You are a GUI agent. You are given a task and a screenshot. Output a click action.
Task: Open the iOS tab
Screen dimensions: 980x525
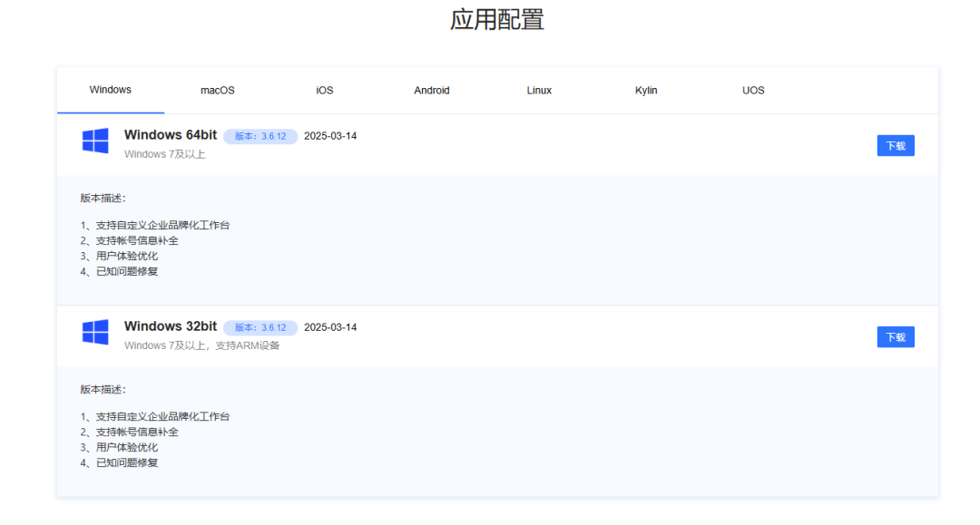click(324, 91)
